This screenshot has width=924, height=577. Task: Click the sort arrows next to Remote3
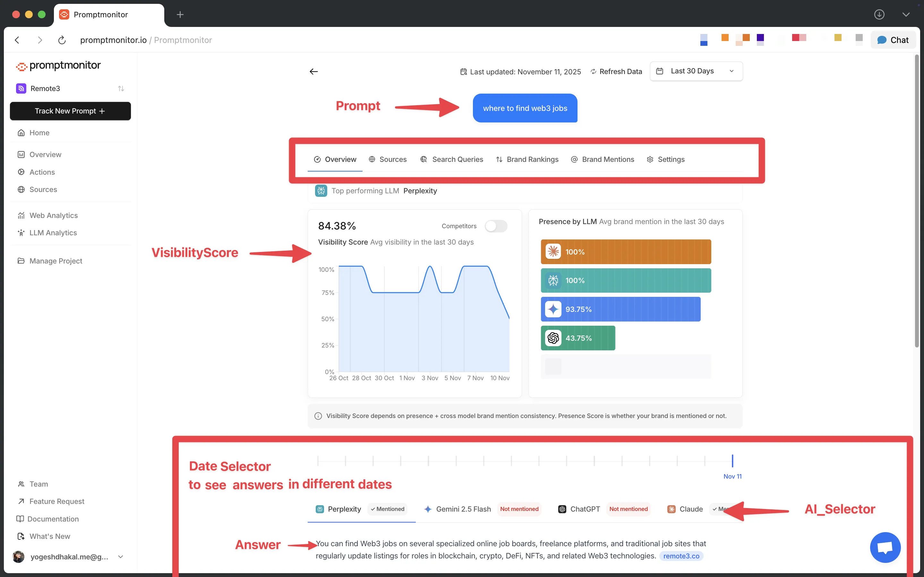pos(121,88)
